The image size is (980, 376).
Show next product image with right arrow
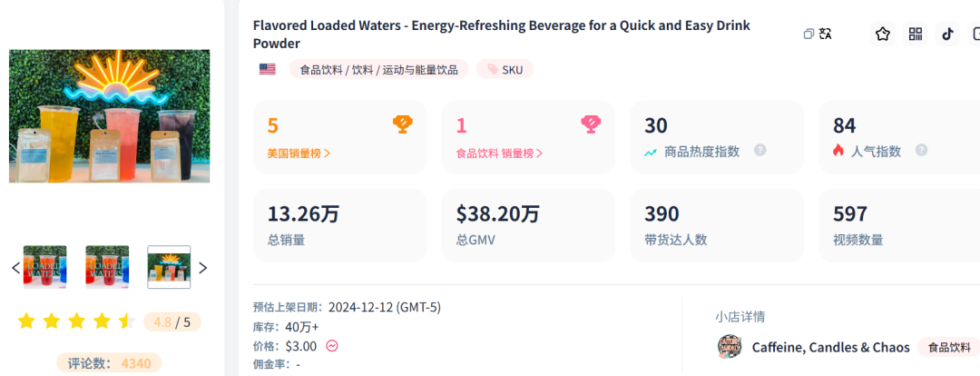click(x=202, y=268)
